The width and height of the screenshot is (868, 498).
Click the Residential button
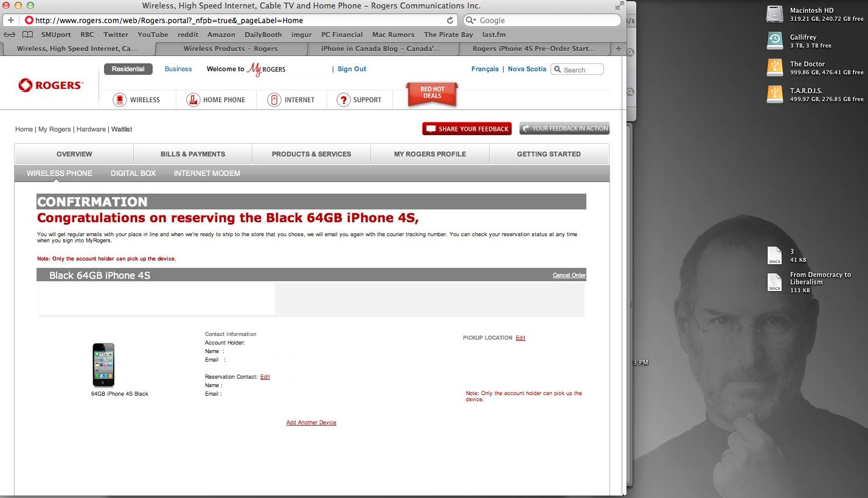tap(128, 69)
